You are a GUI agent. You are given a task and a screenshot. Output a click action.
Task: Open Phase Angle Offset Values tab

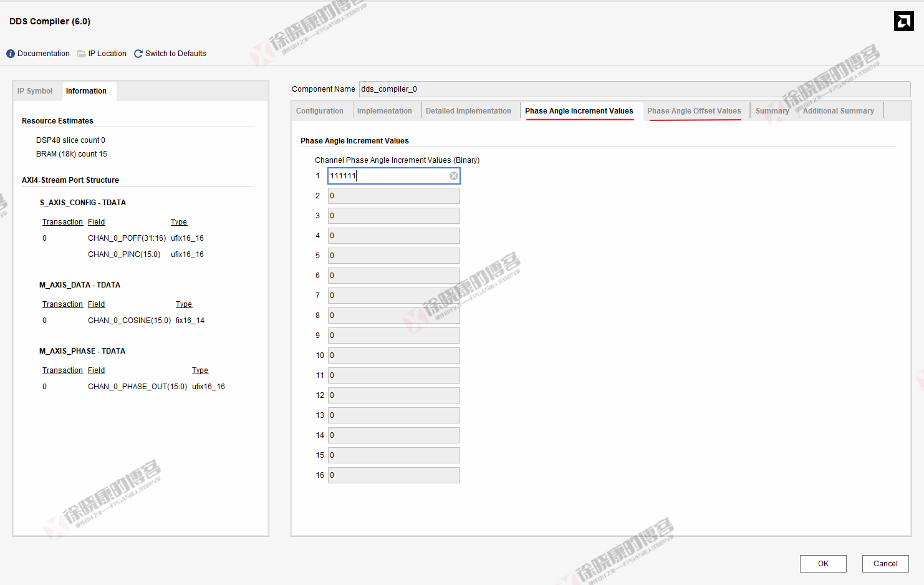[694, 111]
